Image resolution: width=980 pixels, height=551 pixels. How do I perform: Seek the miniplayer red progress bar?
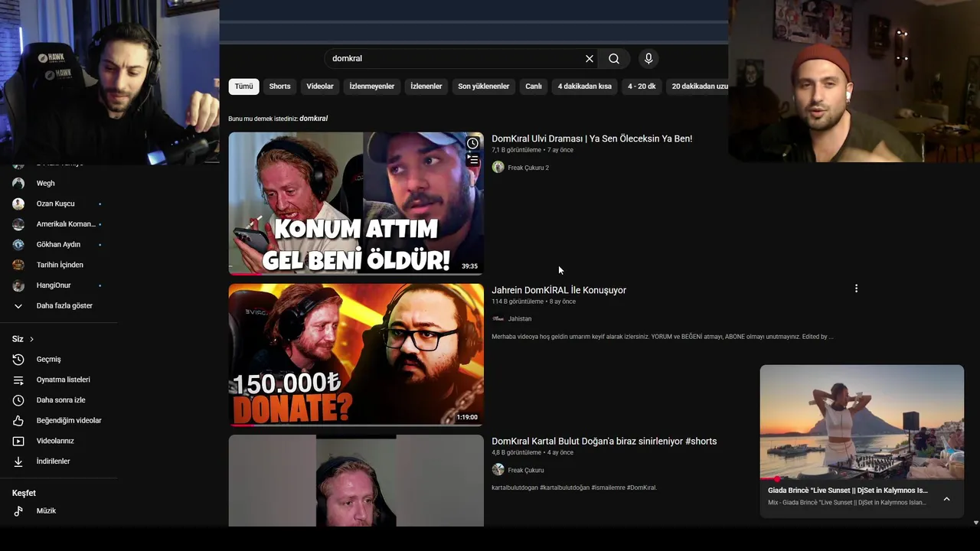point(862,479)
